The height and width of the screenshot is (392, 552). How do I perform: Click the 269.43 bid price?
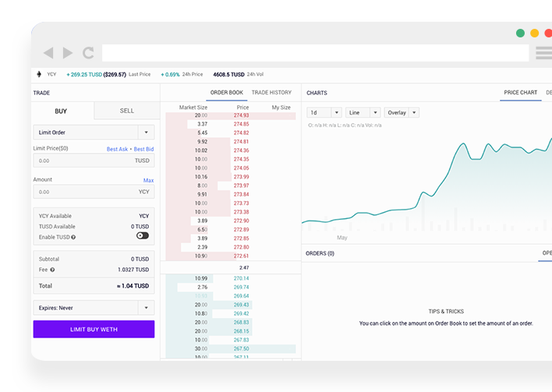(x=241, y=305)
